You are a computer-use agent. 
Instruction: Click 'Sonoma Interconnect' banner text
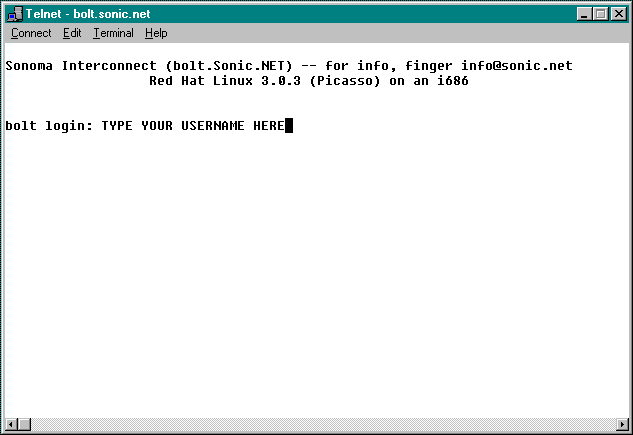(x=81, y=66)
